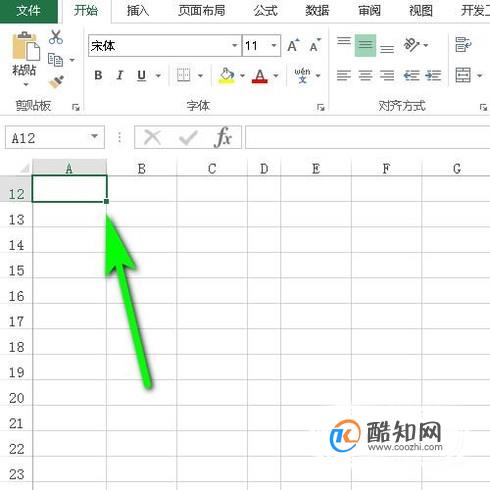This screenshot has height=490, width=490.
Task: Decrease font size with smaller A icon
Action: tap(314, 45)
